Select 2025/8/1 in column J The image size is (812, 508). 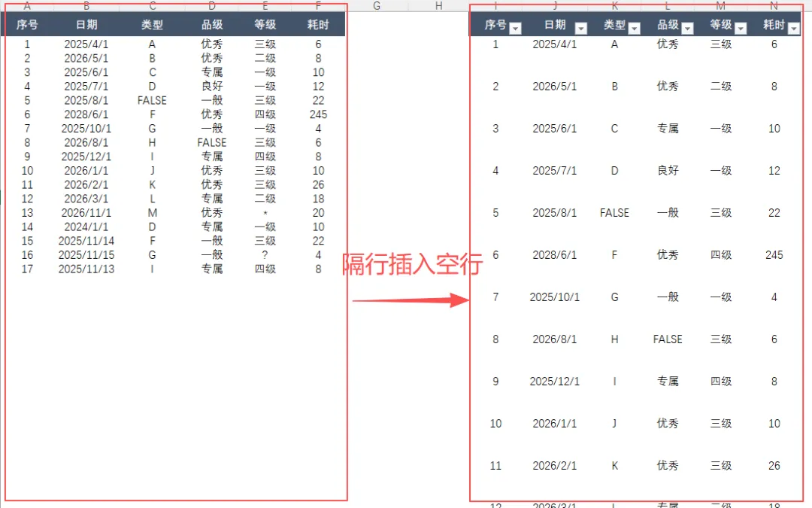tap(555, 213)
